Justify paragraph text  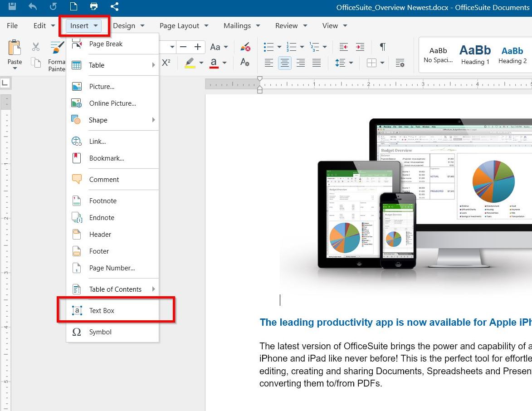317,63
